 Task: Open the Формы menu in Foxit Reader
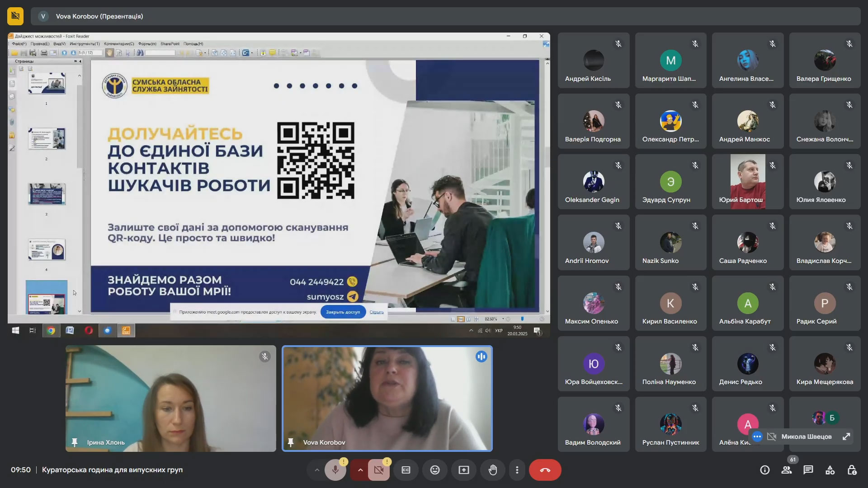pos(147,44)
